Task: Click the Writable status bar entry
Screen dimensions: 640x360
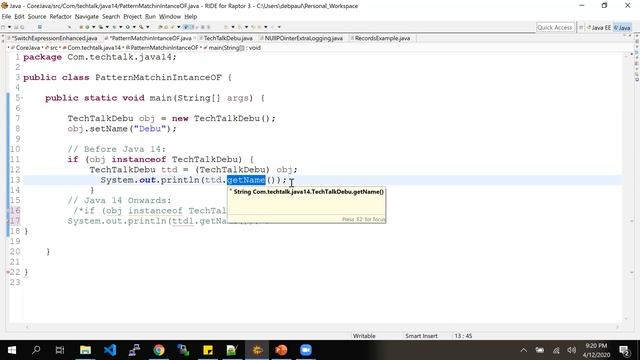Action: pos(364,336)
